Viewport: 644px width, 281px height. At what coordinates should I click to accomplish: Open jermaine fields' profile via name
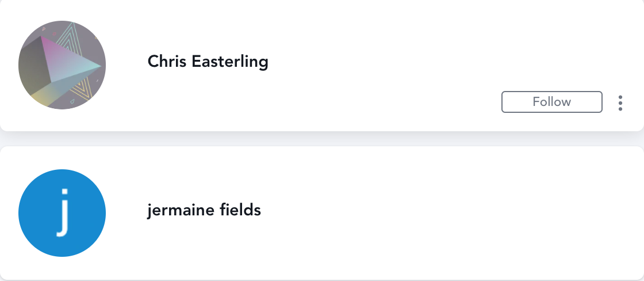click(204, 210)
